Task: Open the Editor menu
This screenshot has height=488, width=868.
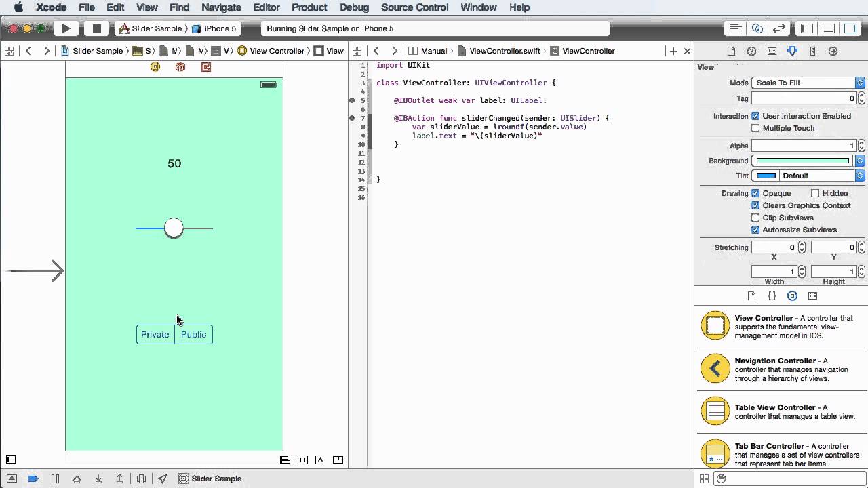Action: pyautogui.click(x=267, y=7)
